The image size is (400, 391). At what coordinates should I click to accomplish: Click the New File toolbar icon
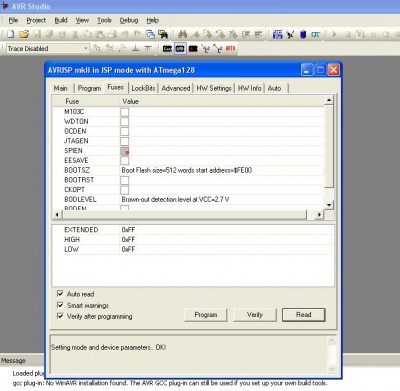pyautogui.click(x=11, y=34)
